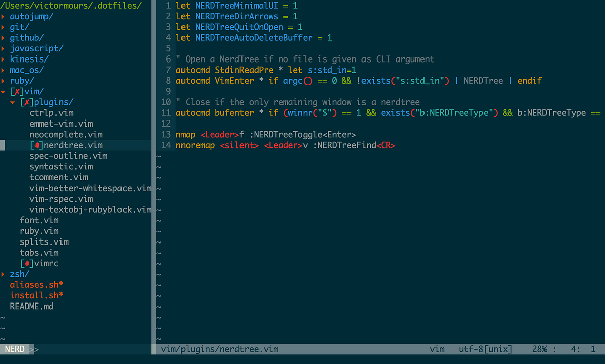Expand the zsh/ folder
The width and height of the screenshot is (605, 364).
tap(19, 274)
